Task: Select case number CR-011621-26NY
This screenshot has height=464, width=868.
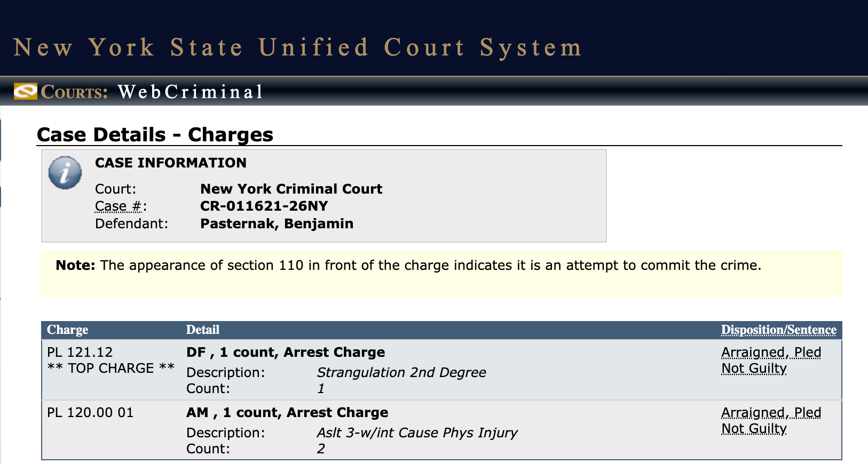Action: click(264, 206)
